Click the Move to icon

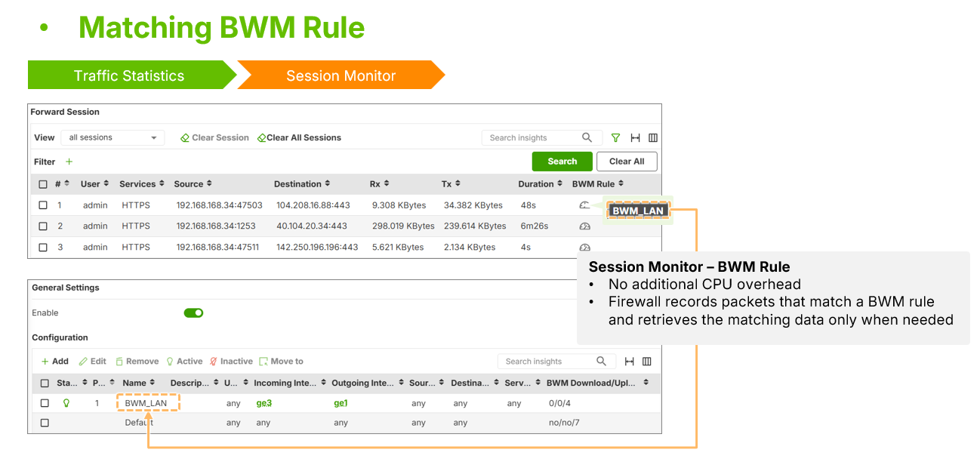pyautogui.click(x=263, y=362)
